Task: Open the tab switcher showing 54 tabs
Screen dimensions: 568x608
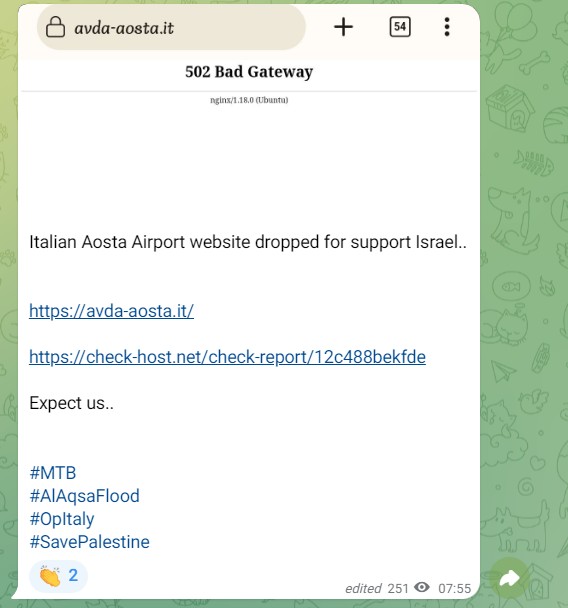Action: pos(400,27)
